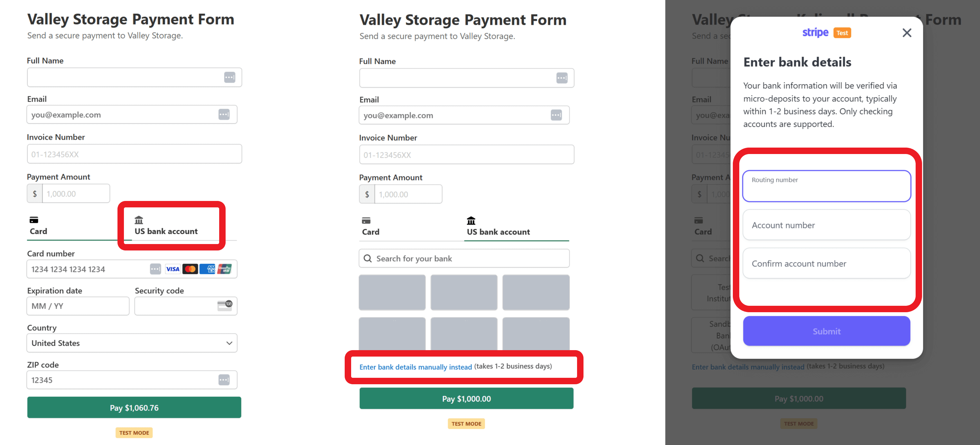Submit the bank details in Stripe dialog
The height and width of the screenshot is (445, 980).
pos(826,331)
